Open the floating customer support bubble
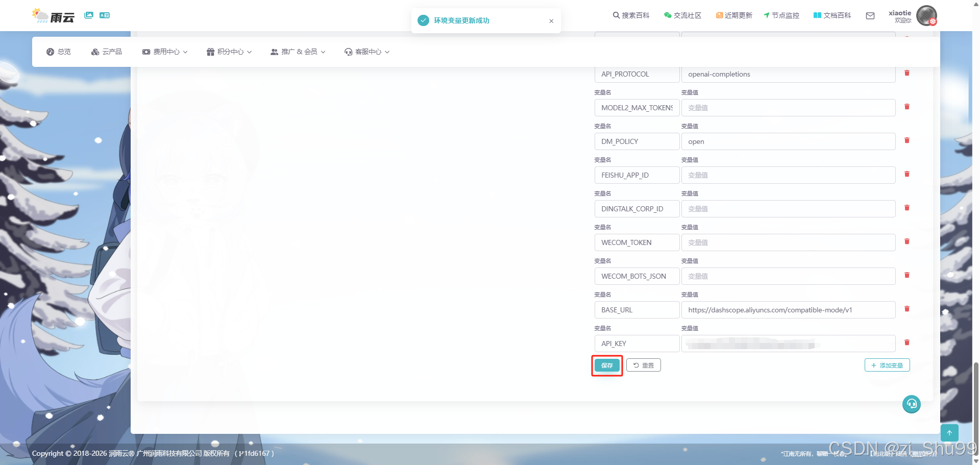980x465 pixels. click(x=911, y=404)
